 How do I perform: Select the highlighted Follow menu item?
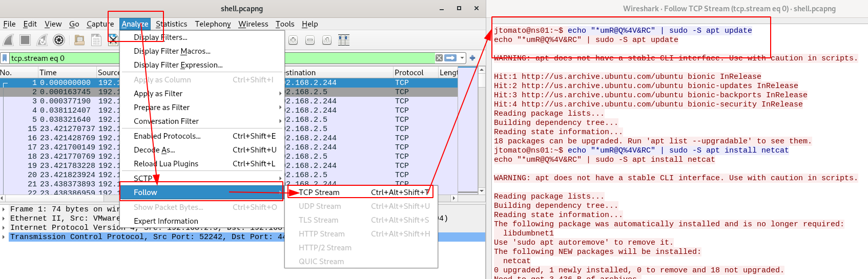point(202,192)
